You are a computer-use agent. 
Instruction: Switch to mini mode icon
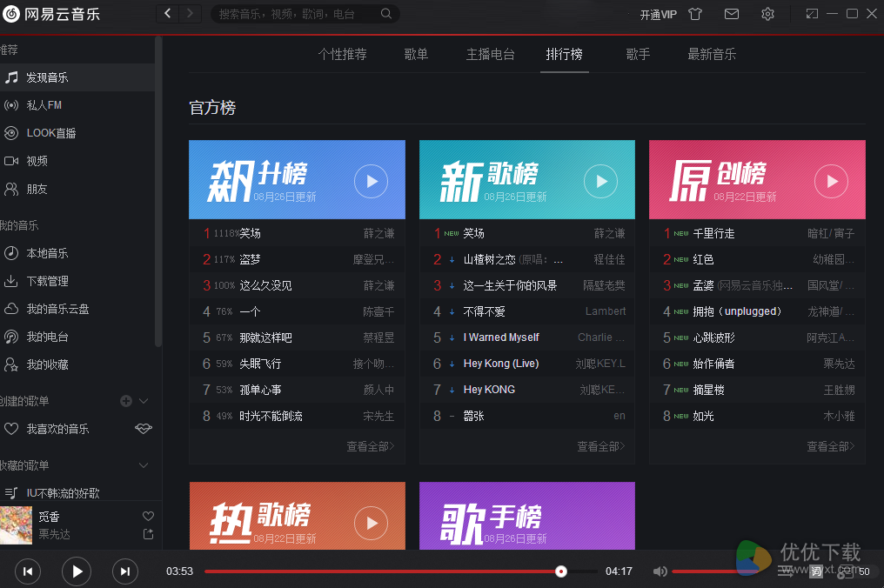coord(812,14)
